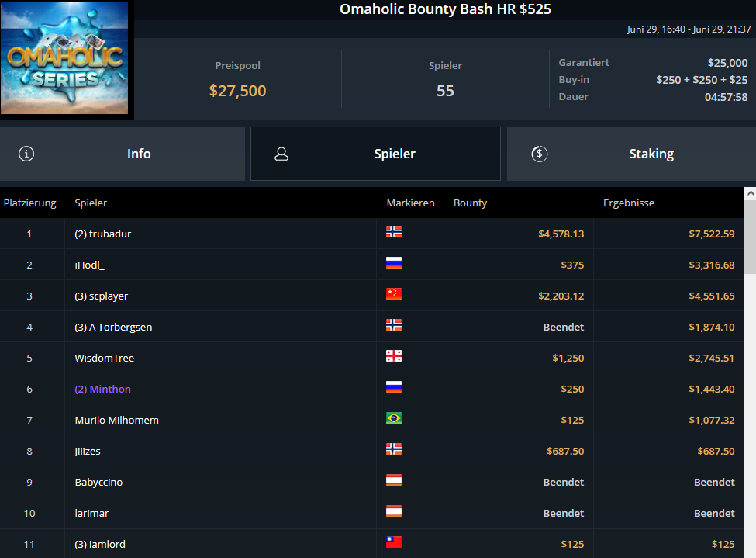Image resolution: width=756 pixels, height=558 pixels.
Task: Select player iHodl_
Action: [89, 265]
